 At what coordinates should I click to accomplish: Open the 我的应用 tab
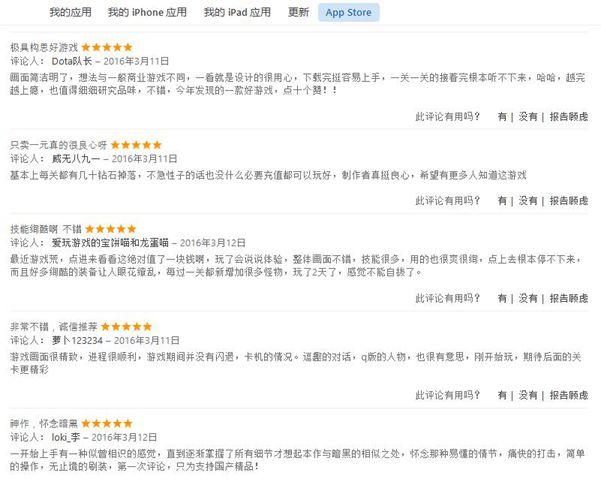[x=71, y=12]
